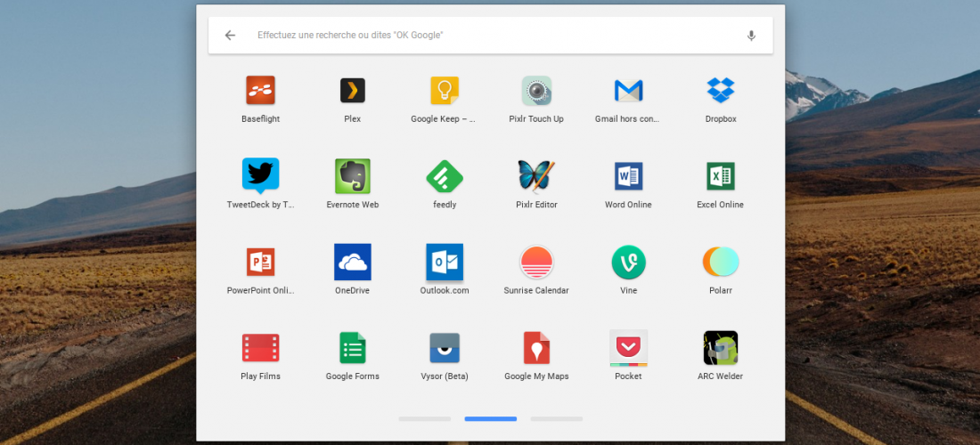Launch Vysor (Beta)
980x445 pixels.
tap(445, 348)
